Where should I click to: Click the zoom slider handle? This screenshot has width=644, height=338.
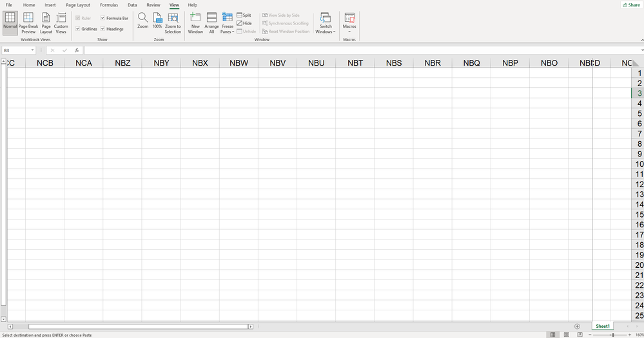(613, 335)
